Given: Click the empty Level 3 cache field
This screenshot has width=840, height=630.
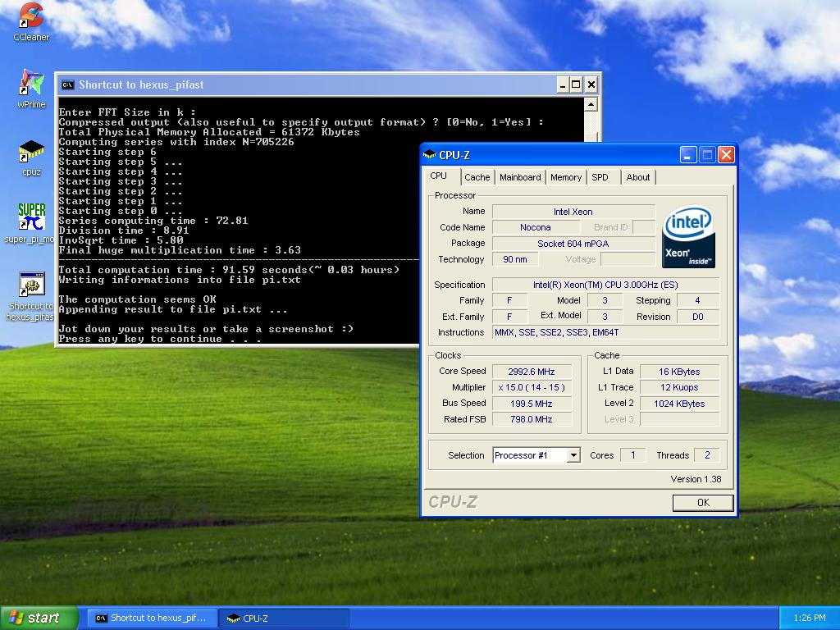Looking at the screenshot, I should 679,419.
